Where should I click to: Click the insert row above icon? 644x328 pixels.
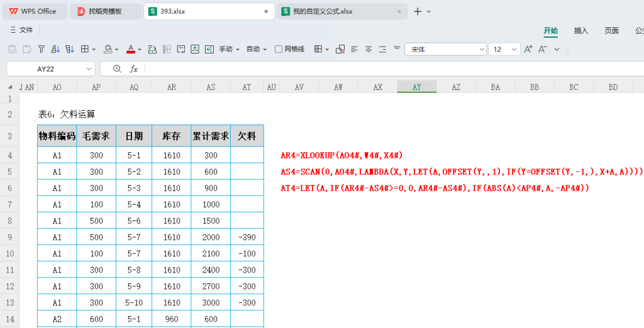coord(195,49)
